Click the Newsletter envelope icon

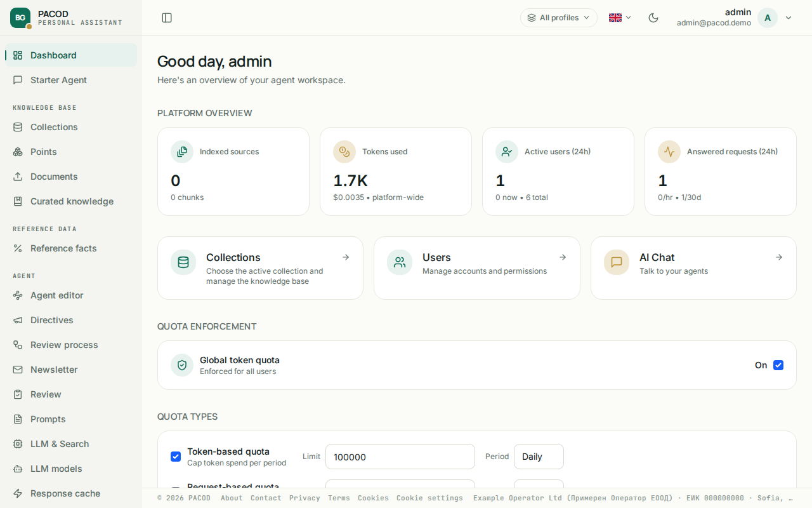point(18,370)
